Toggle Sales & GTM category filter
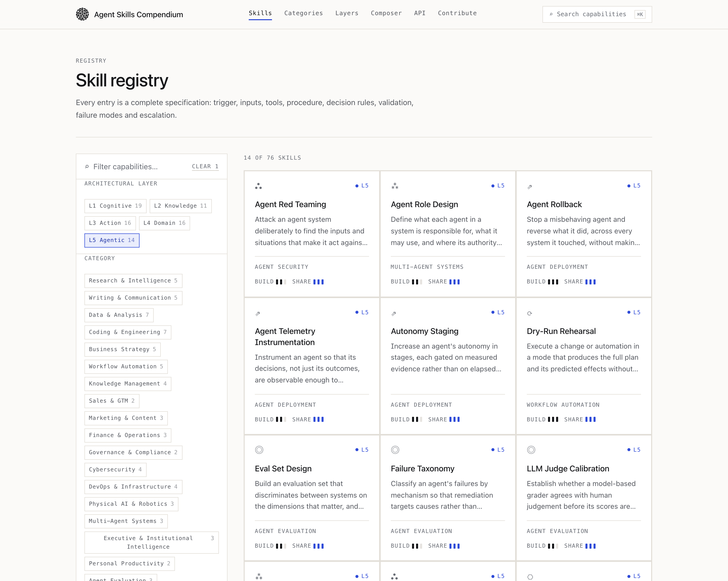Image resolution: width=728 pixels, height=581 pixels. pos(112,401)
